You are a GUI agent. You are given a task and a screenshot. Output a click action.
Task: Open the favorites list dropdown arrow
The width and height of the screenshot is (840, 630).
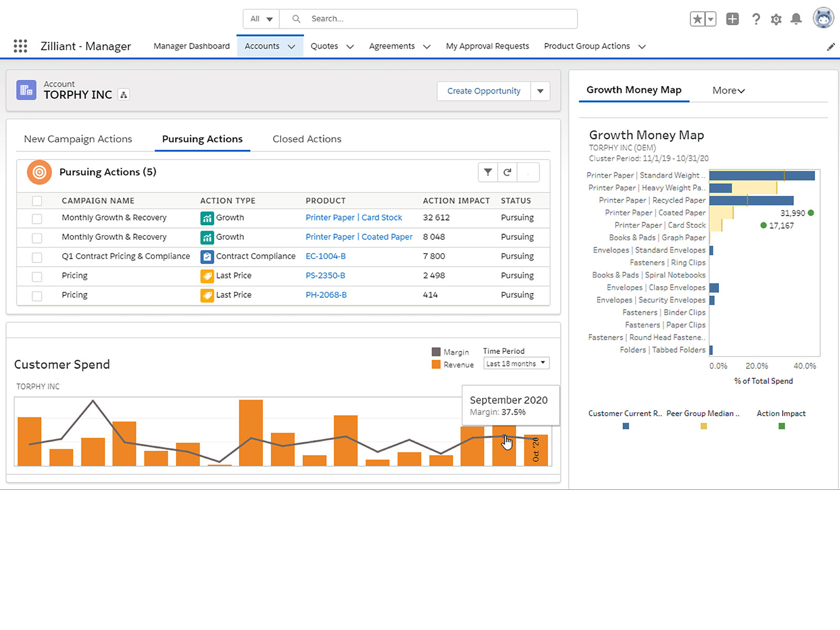[x=710, y=19]
